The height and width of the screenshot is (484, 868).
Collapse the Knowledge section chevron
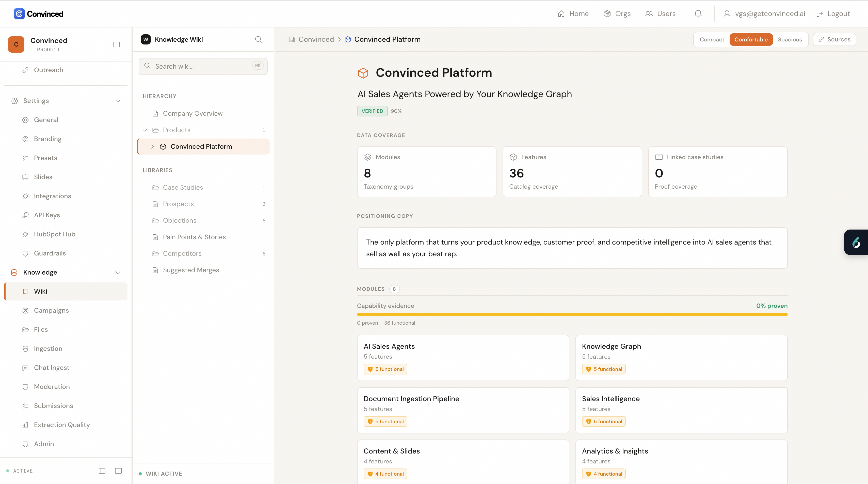pos(118,273)
